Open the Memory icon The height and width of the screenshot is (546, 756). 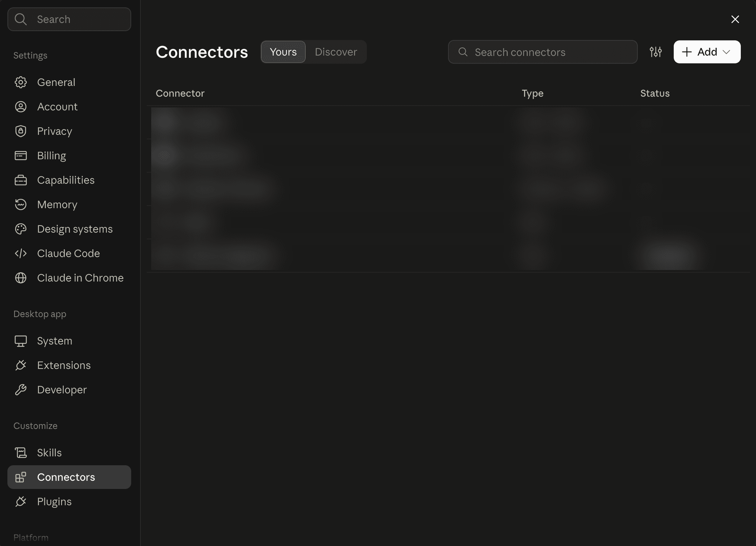21,204
